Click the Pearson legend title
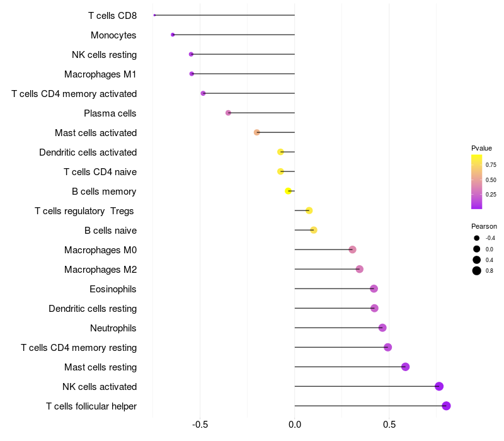This screenshot has height=441, width=504. pos(484,226)
